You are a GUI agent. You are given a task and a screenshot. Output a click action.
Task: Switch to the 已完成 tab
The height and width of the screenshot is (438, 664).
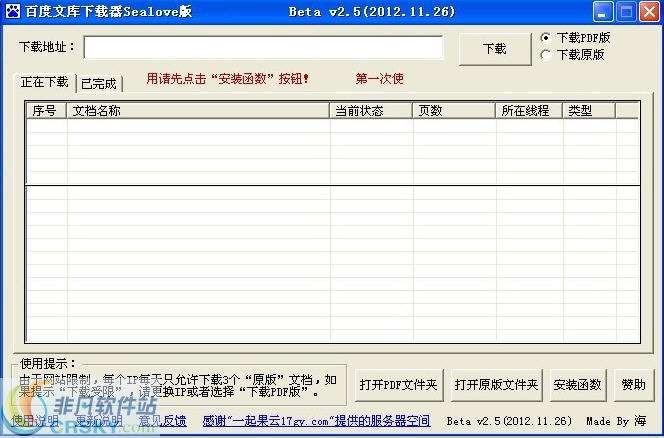tap(99, 83)
